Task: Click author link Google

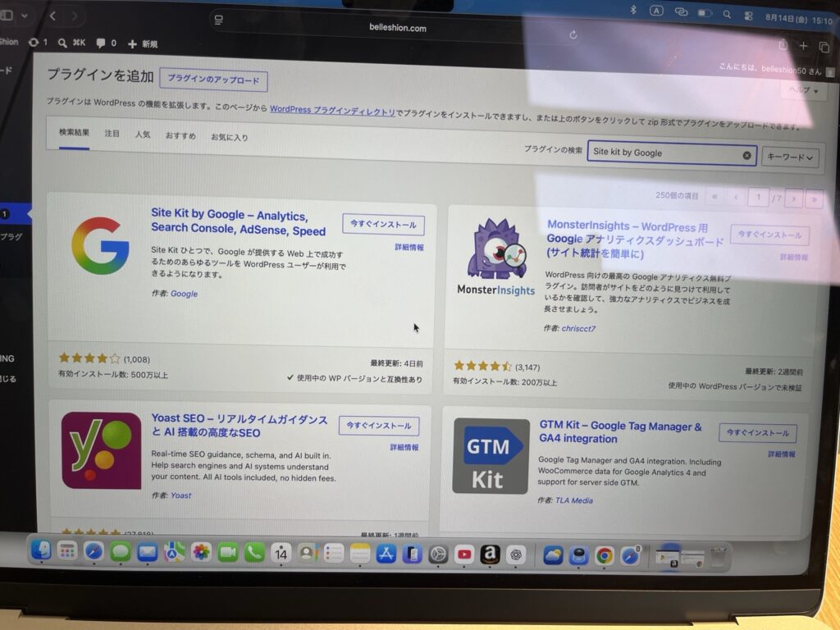Action: coord(184,294)
